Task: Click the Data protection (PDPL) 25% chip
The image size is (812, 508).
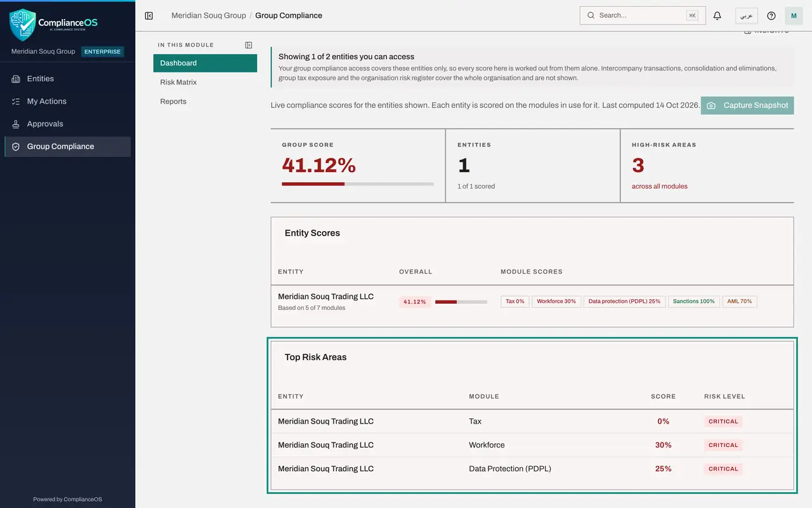Action: (624, 302)
